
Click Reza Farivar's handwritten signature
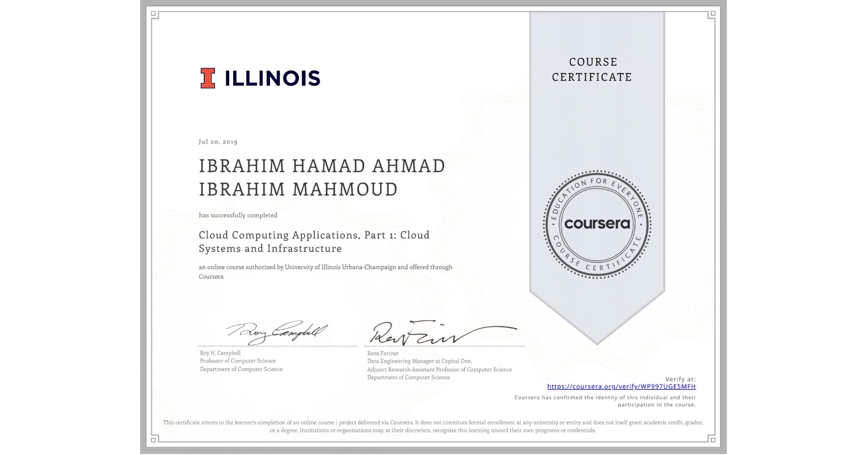point(443,333)
